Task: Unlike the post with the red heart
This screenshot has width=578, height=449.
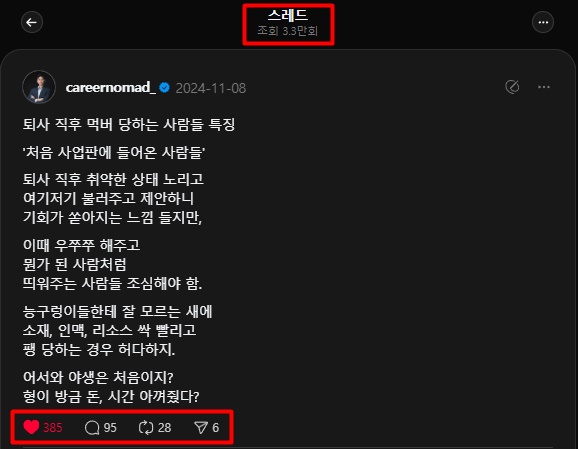Action: point(31,427)
